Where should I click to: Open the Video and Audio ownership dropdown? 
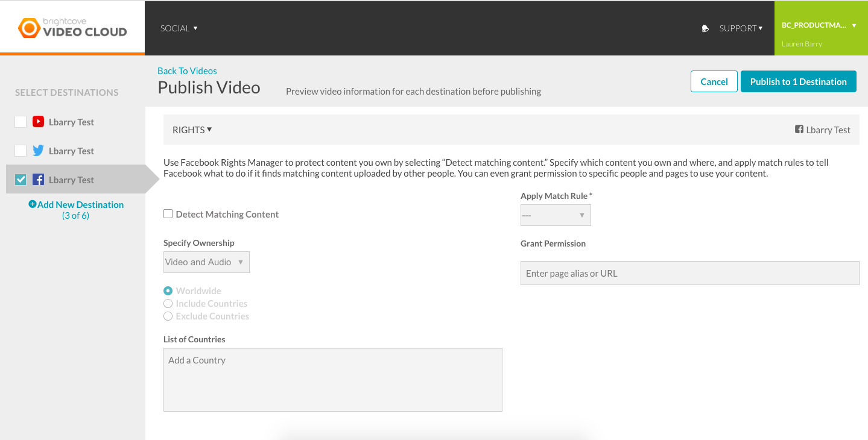[x=206, y=262]
